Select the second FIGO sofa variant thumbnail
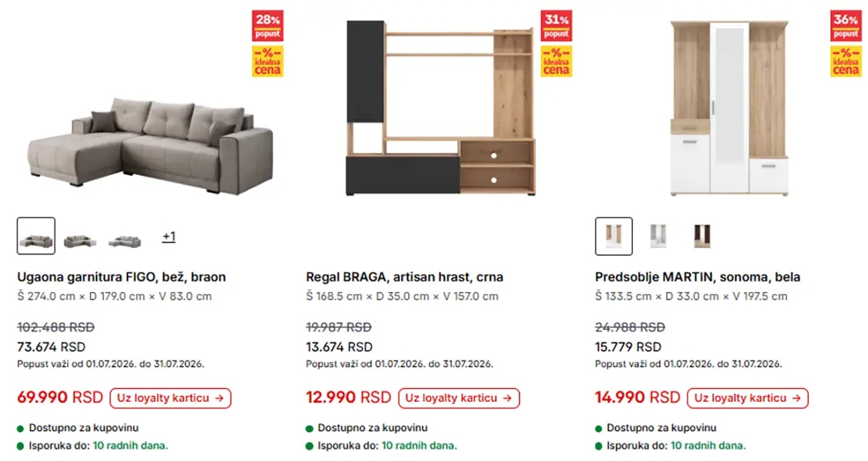This screenshot has width=868, height=461. pyautogui.click(x=79, y=236)
